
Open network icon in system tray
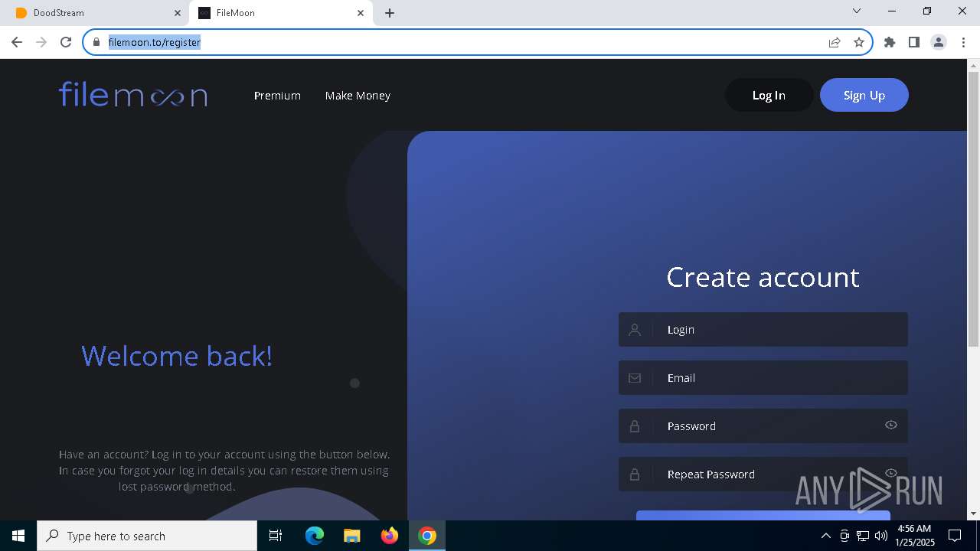coord(863,536)
